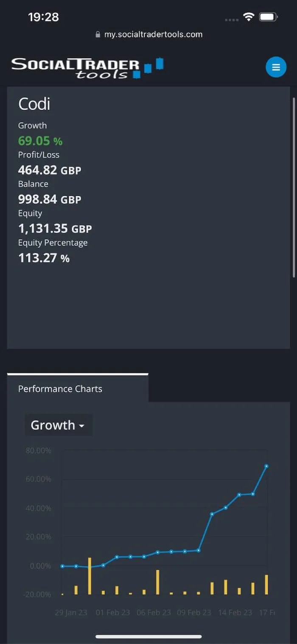Screen dimensions: 297x644
Task: Click the tallest yellow bar in the chart
Action: coord(90,576)
